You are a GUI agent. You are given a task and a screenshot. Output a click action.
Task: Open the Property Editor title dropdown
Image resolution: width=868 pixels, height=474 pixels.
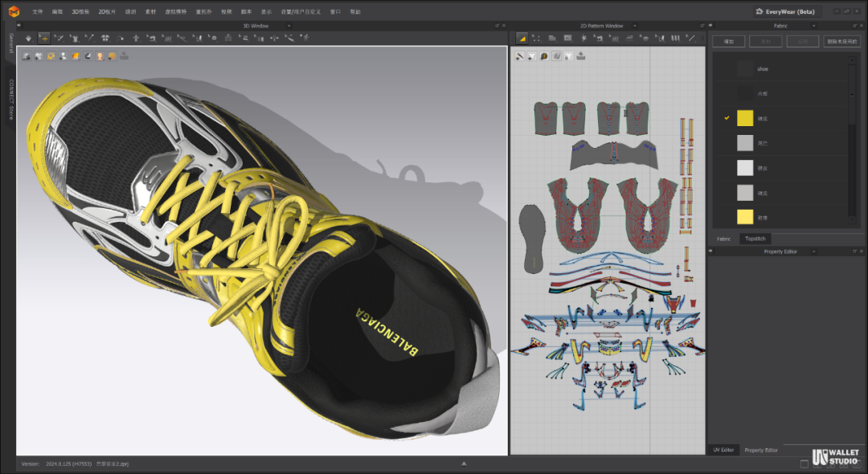point(813,251)
